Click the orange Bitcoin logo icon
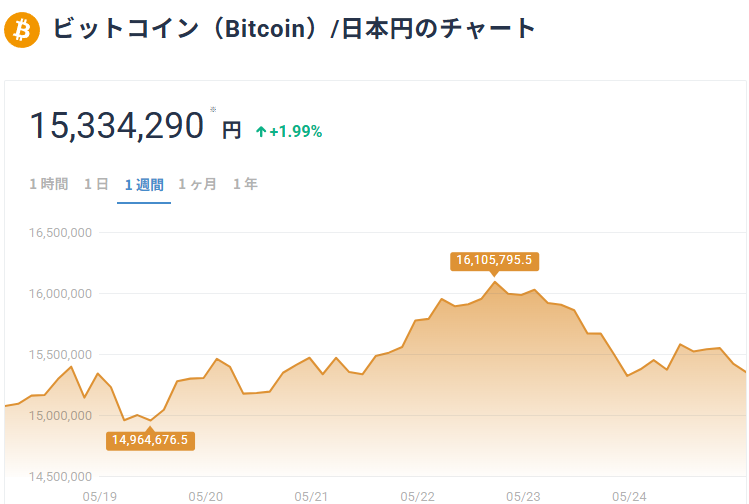 [22, 30]
